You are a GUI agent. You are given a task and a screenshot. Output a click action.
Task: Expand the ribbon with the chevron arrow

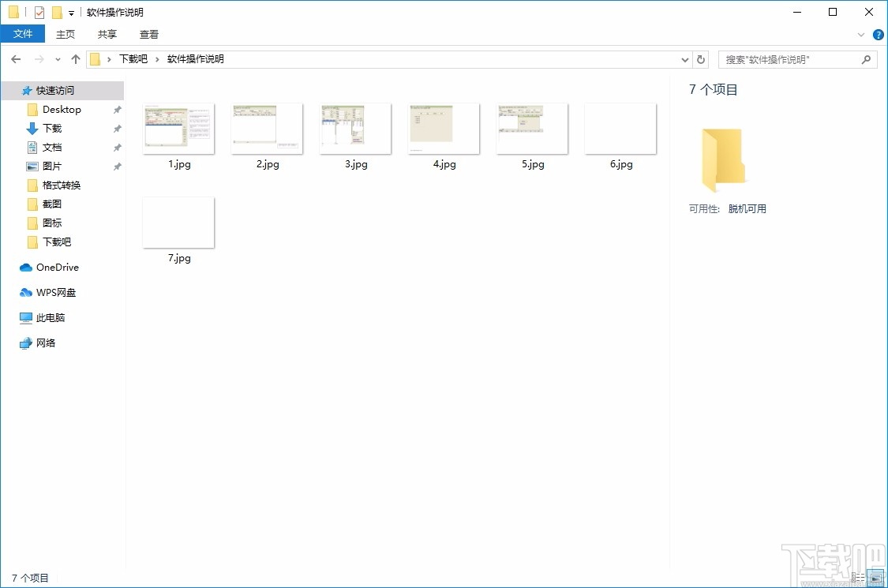[x=861, y=34]
